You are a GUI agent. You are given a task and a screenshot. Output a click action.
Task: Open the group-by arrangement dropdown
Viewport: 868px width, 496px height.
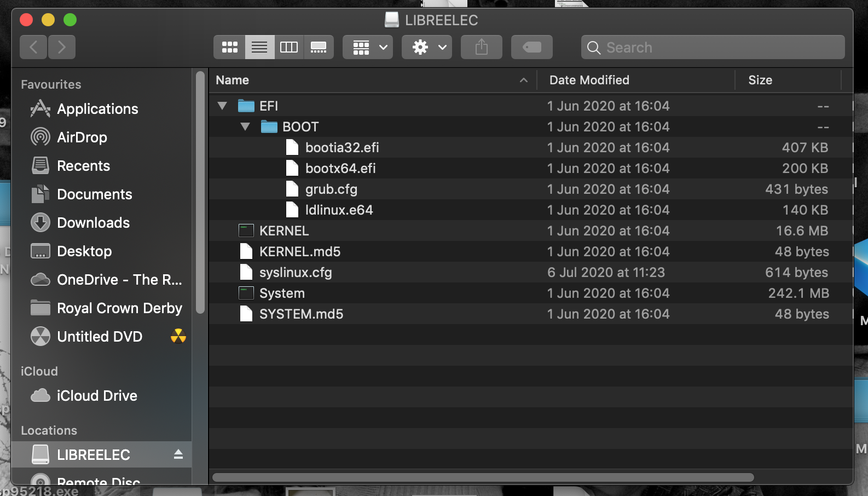368,48
